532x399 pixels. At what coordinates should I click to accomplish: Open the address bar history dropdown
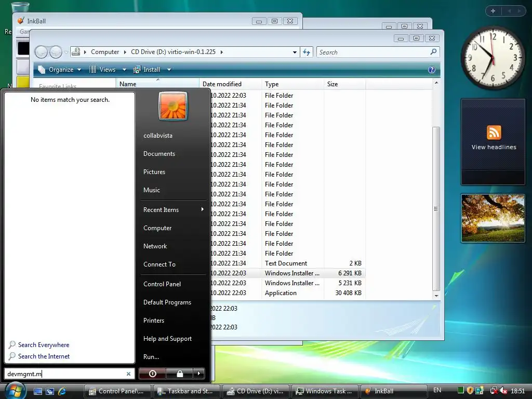point(295,52)
